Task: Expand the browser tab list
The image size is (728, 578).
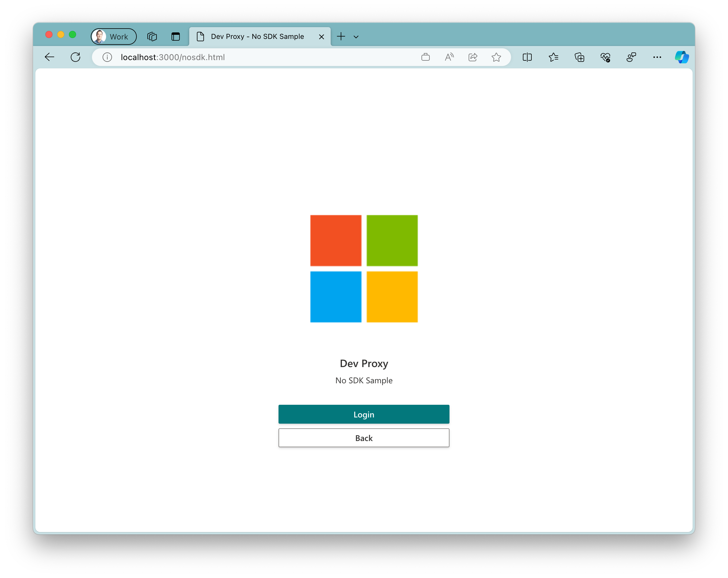Action: coord(356,37)
